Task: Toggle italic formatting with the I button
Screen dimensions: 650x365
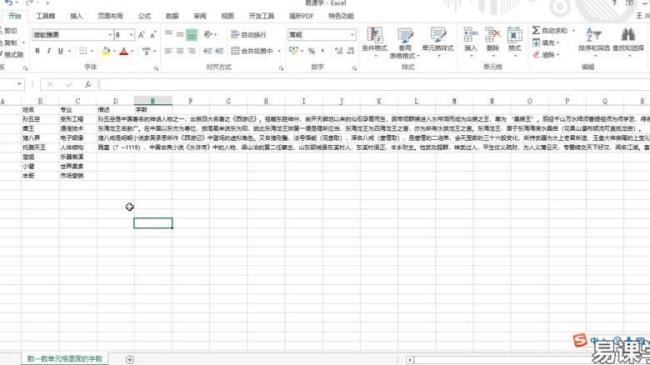Action: pos(49,51)
